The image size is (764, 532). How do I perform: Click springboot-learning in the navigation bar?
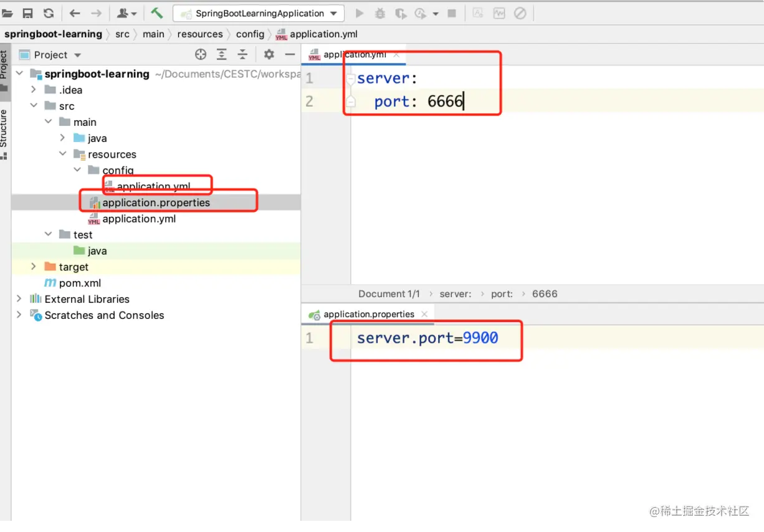coord(54,34)
